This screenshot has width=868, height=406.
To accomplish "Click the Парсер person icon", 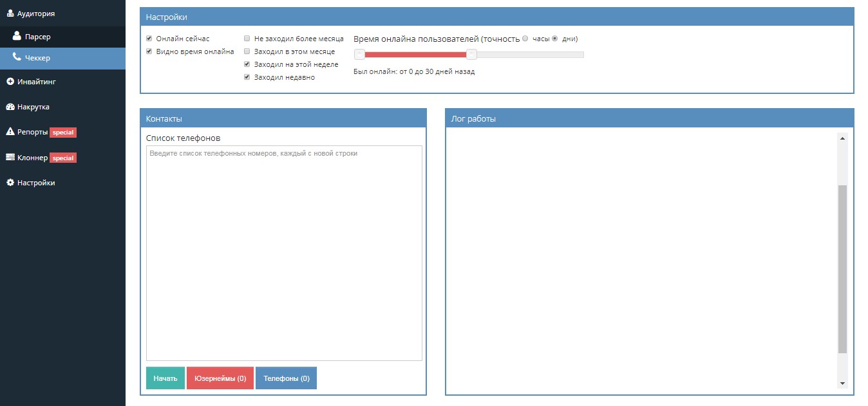I will [x=17, y=37].
